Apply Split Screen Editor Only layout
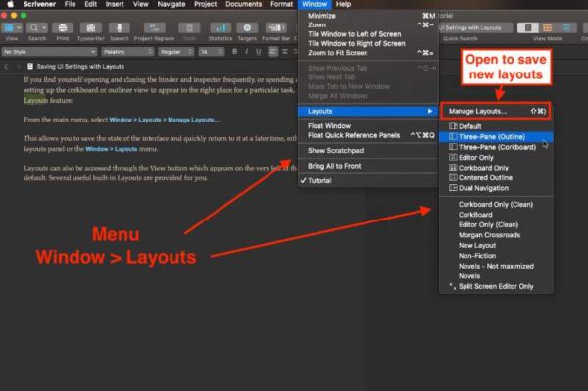This screenshot has width=588, height=391. tap(496, 286)
